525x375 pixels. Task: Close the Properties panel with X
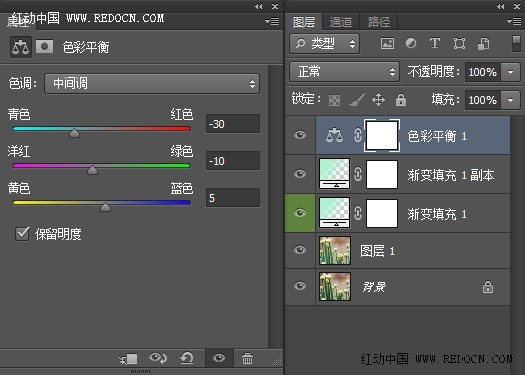tap(275, 6)
